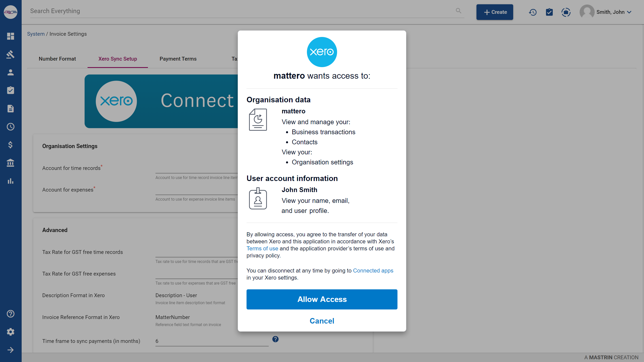Viewport: 644px width, 362px height.
Task: Select the Payment Terms tab
Action: pos(178,58)
